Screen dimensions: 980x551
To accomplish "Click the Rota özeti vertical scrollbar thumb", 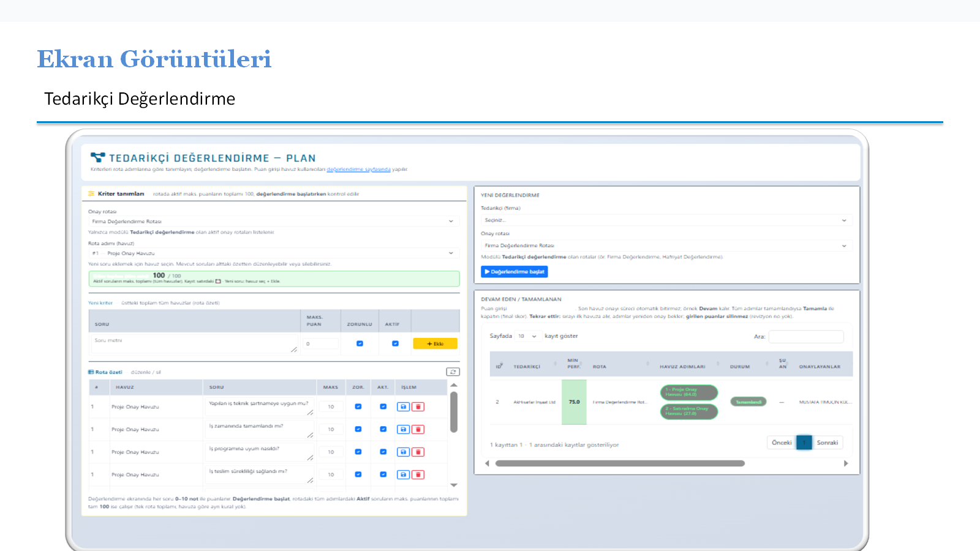I will [x=454, y=412].
